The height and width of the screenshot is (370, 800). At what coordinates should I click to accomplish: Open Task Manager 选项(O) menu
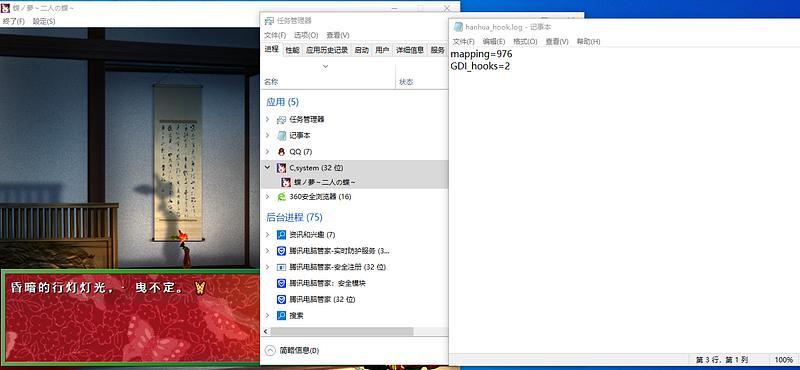(306, 35)
